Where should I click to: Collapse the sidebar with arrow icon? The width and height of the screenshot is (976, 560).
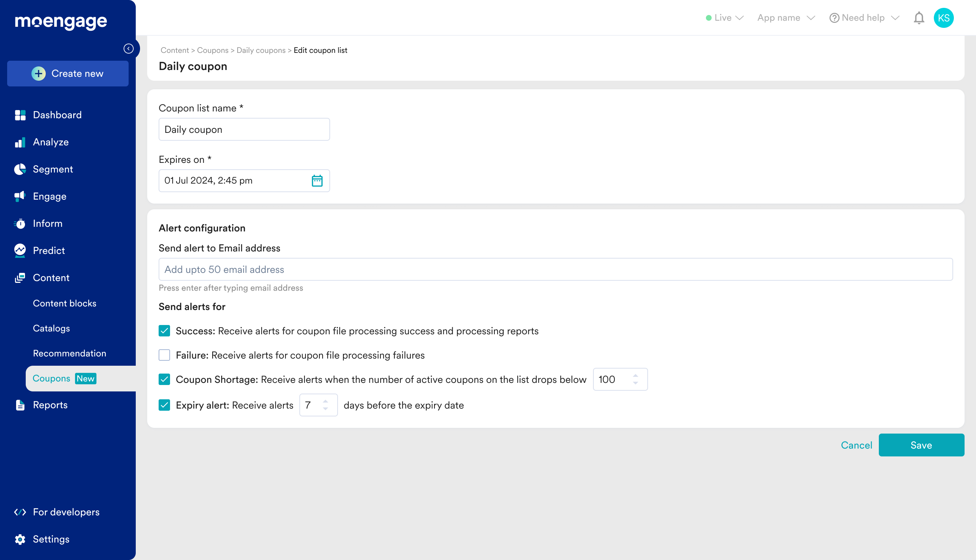[x=129, y=49]
